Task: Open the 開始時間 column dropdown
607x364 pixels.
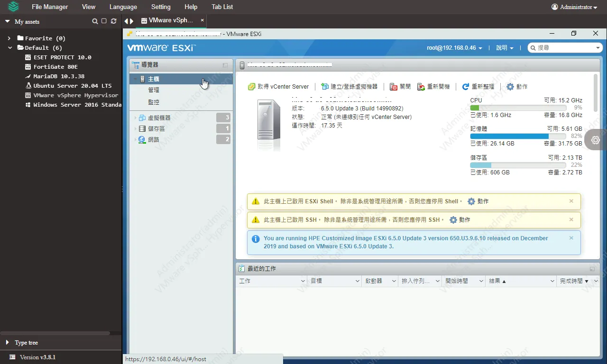Action: tap(480, 281)
